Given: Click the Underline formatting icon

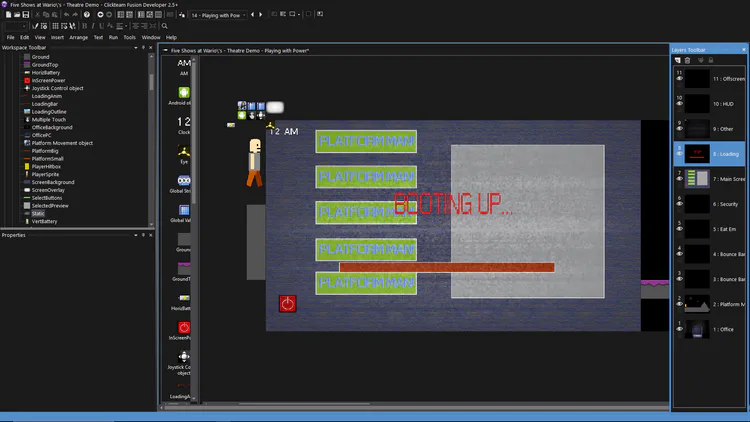Looking at the screenshot, I should click(101, 26).
